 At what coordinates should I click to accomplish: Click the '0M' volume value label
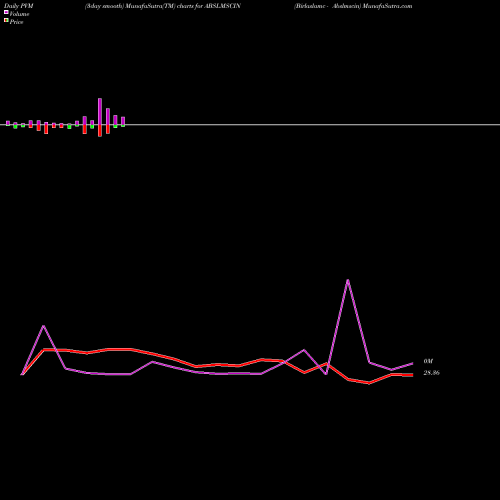[x=428, y=361]
